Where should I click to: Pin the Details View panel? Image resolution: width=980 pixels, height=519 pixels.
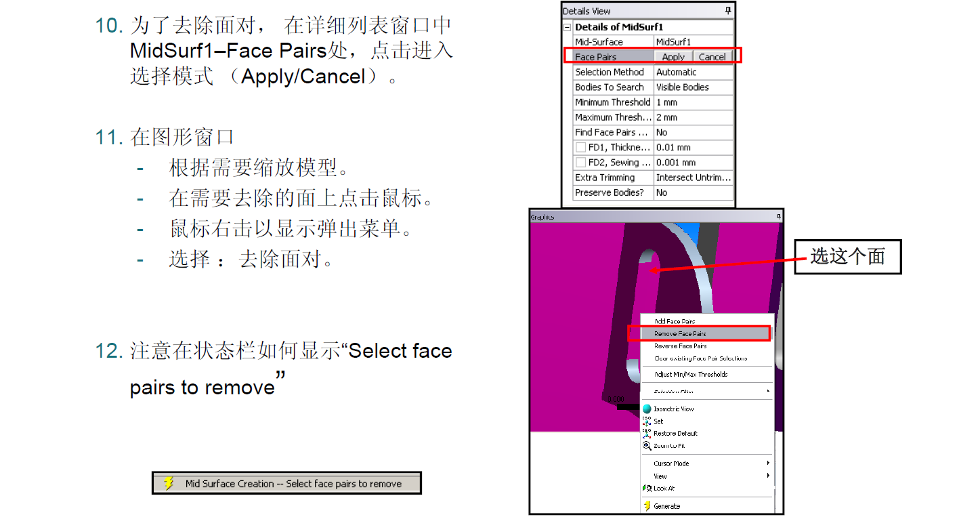point(728,11)
